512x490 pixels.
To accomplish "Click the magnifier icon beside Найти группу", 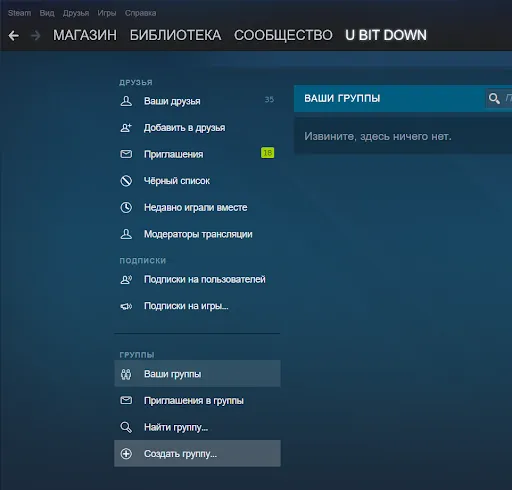I will click(x=126, y=427).
